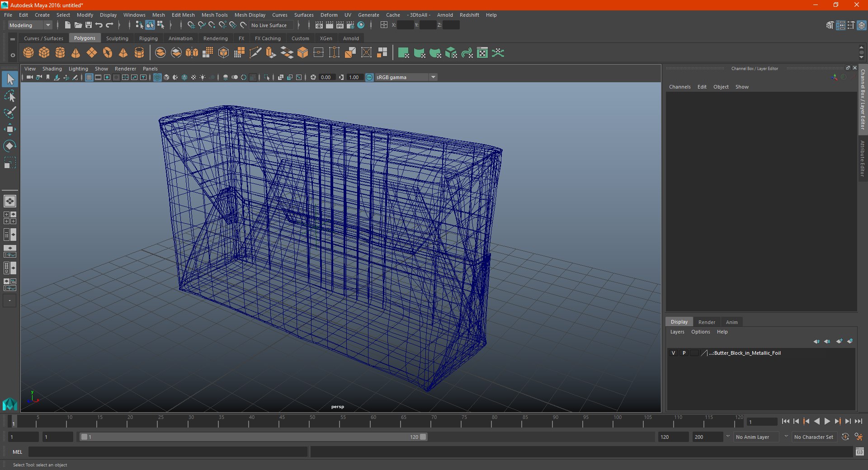Screen dimensions: 868x470
Task: Select the Scale tool
Action: (9, 163)
